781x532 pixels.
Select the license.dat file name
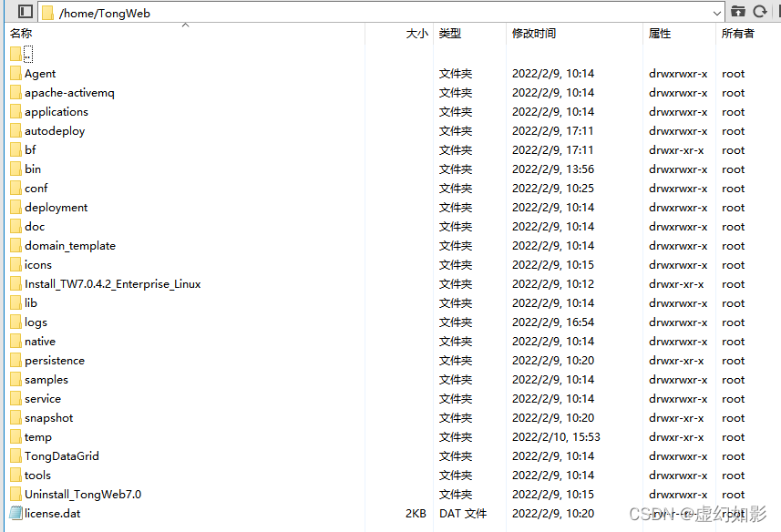click(x=52, y=514)
